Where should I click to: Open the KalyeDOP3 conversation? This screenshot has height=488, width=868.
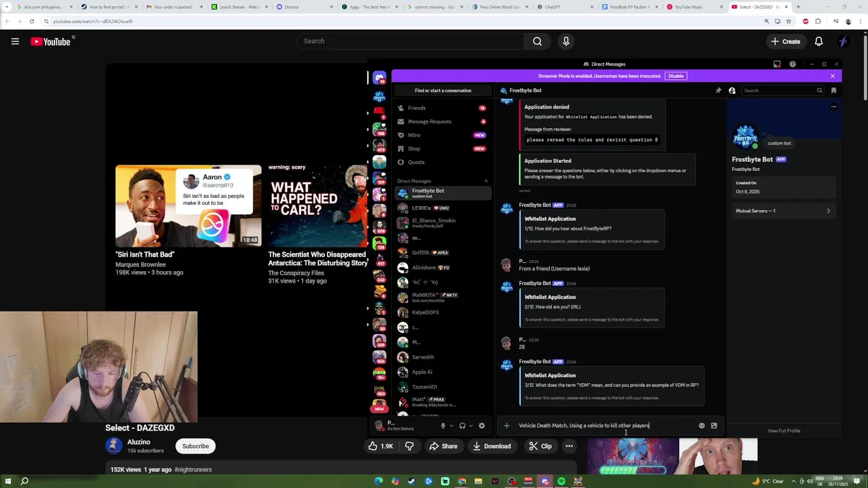[x=443, y=312]
